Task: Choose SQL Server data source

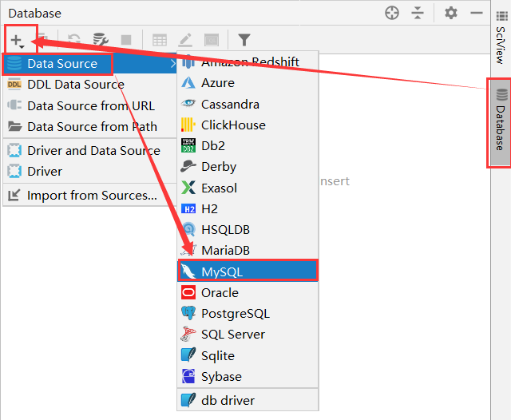Action: click(248, 335)
